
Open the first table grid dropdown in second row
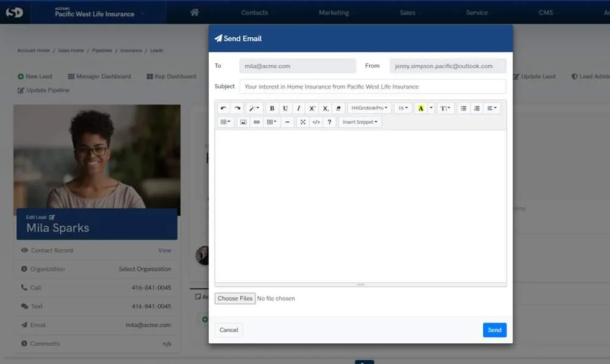(225, 122)
